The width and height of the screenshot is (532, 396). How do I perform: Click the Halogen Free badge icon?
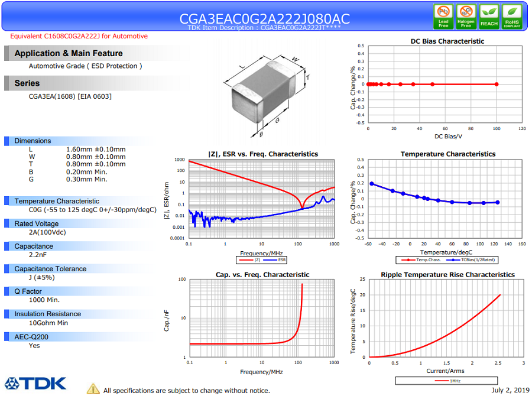466,16
